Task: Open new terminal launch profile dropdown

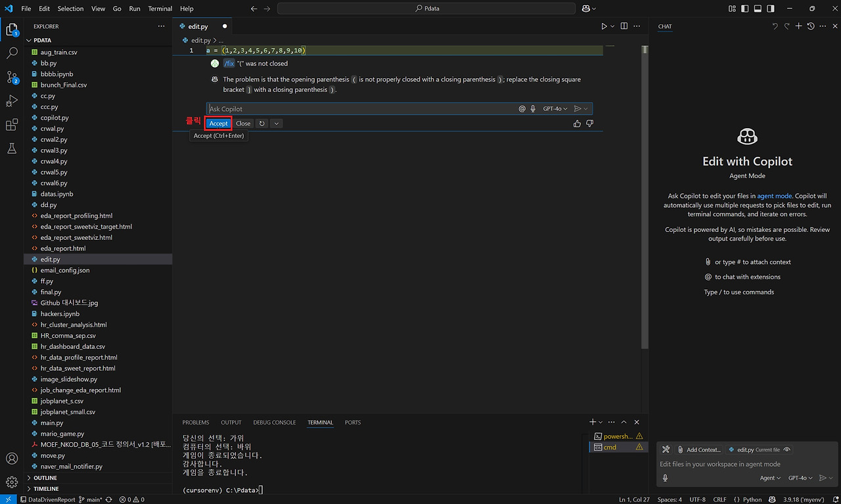Action: [x=601, y=423]
